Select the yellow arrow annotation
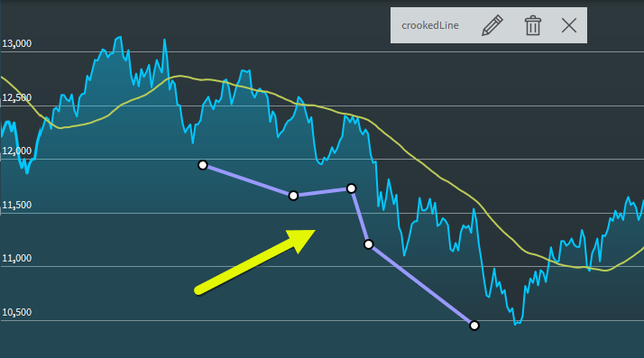 [254, 262]
